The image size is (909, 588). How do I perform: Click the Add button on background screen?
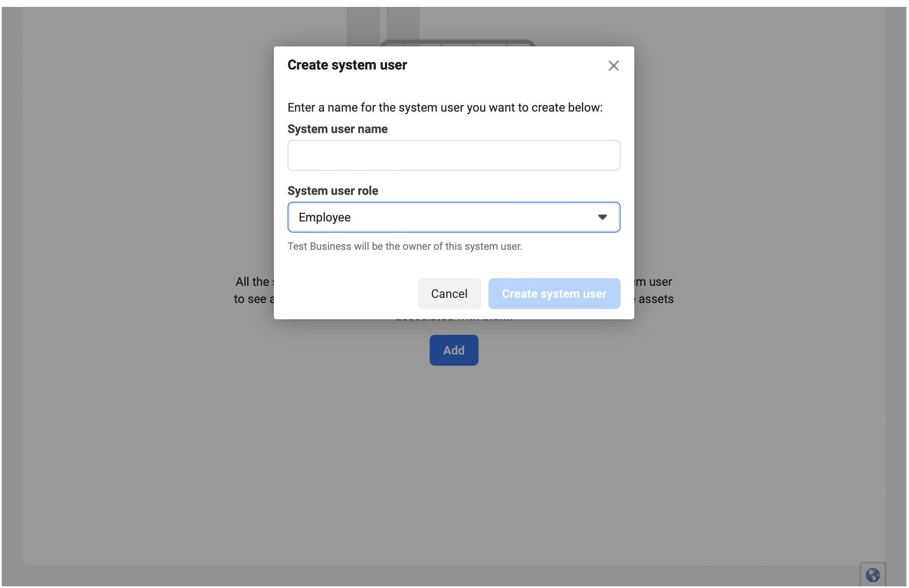point(454,350)
